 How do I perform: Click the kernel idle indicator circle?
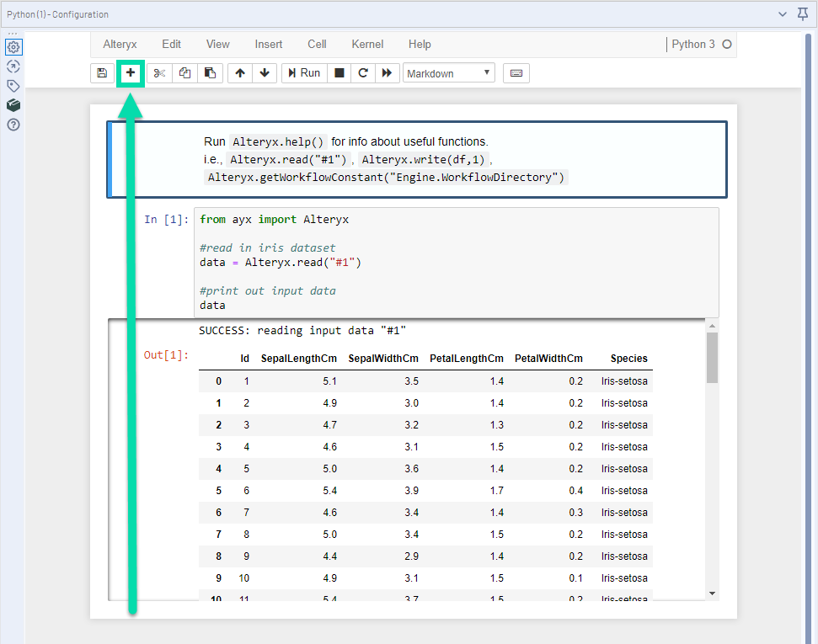pos(727,45)
